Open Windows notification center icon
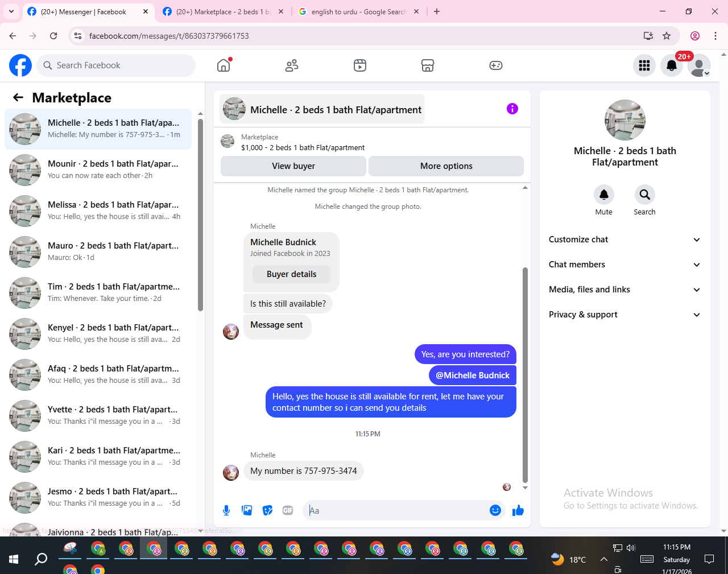Image resolution: width=728 pixels, height=574 pixels. (x=709, y=559)
